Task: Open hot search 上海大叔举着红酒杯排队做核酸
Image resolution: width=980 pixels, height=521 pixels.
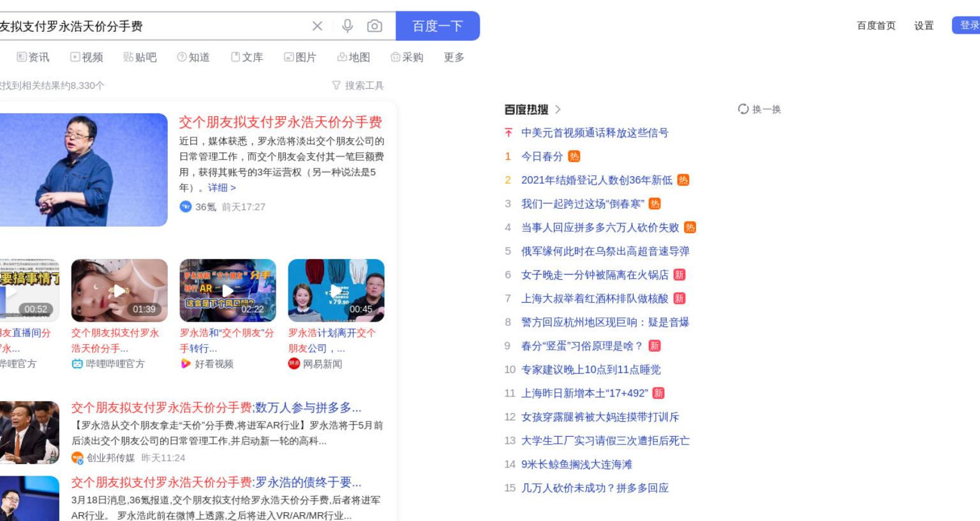Action: pyautogui.click(x=595, y=298)
